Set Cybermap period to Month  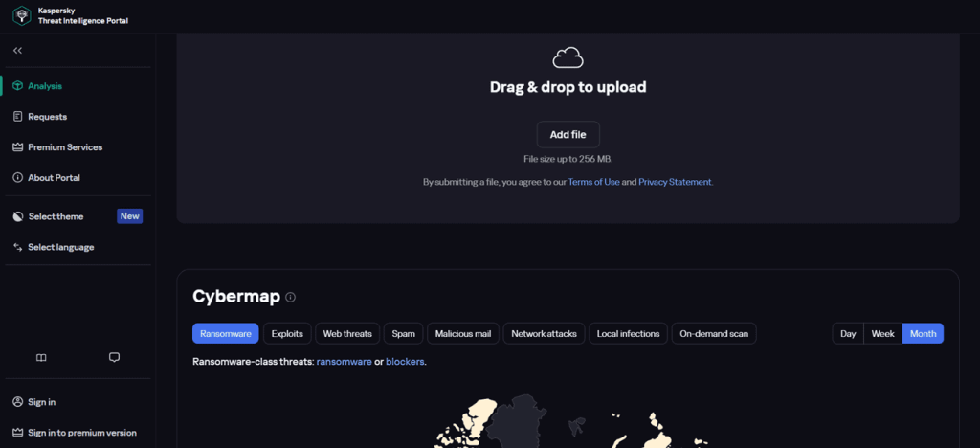pyautogui.click(x=923, y=334)
